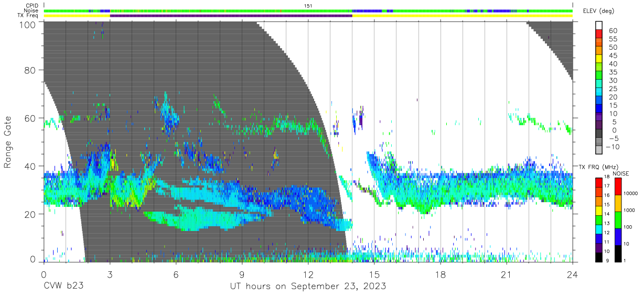Click the "14" tick on TX FRQ colorbar

[x=608, y=215]
